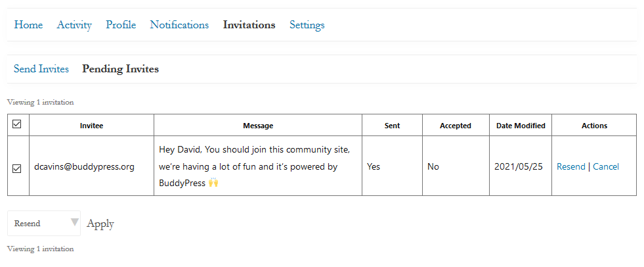
Task: Open the Settings navigation link
Action: (x=307, y=25)
